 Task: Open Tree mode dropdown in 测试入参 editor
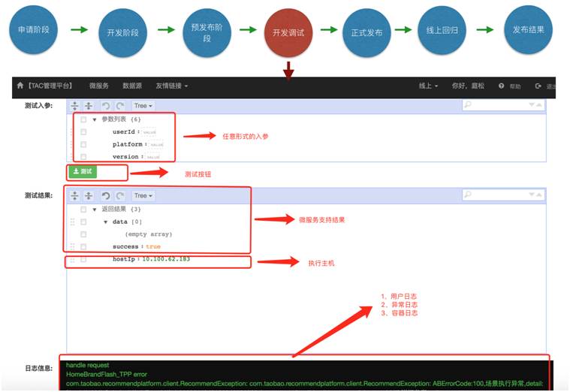[x=143, y=106]
